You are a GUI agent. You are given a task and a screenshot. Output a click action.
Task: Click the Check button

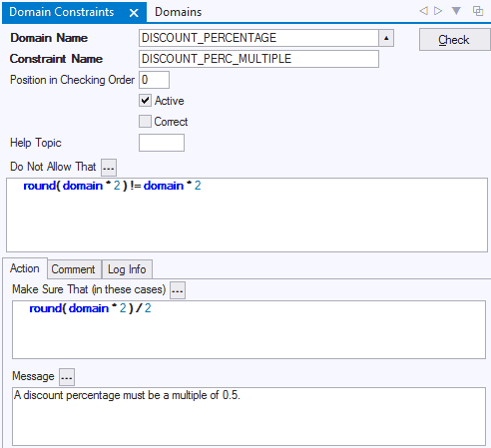click(x=454, y=40)
